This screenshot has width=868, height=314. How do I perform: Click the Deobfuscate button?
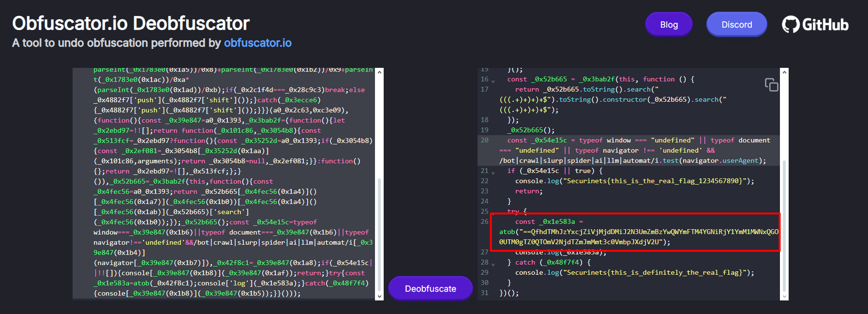point(430,288)
